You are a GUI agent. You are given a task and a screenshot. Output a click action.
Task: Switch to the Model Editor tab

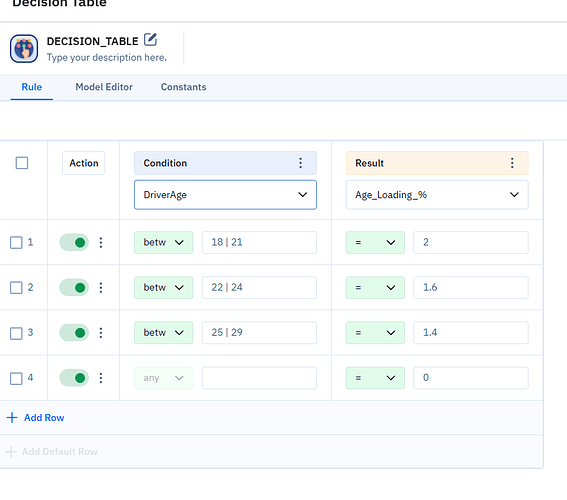[104, 87]
